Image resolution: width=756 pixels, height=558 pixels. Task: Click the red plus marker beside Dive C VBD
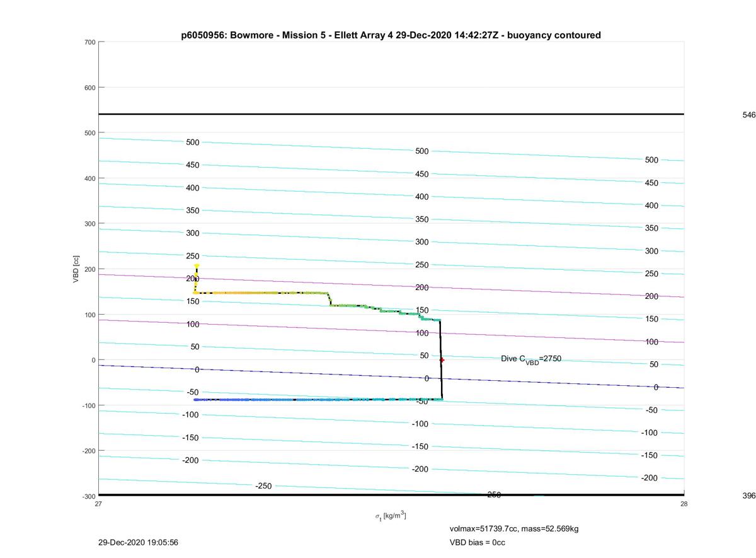point(442,360)
